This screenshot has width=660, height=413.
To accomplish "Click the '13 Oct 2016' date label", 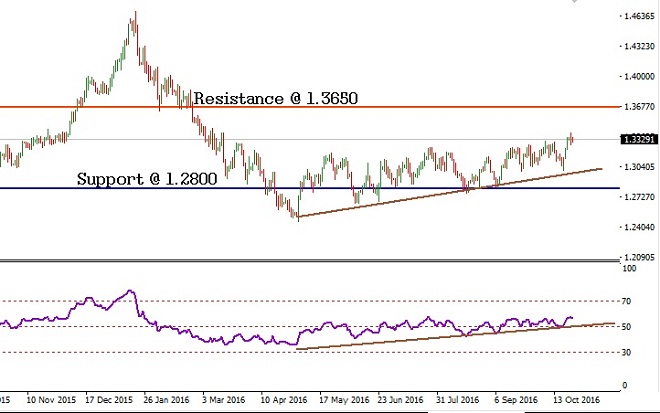I will [x=576, y=400].
